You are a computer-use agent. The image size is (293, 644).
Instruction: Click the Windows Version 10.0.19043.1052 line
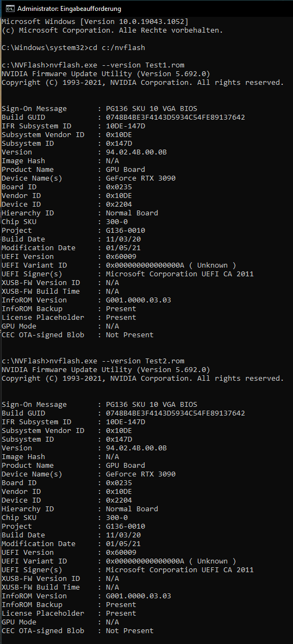pos(95,21)
